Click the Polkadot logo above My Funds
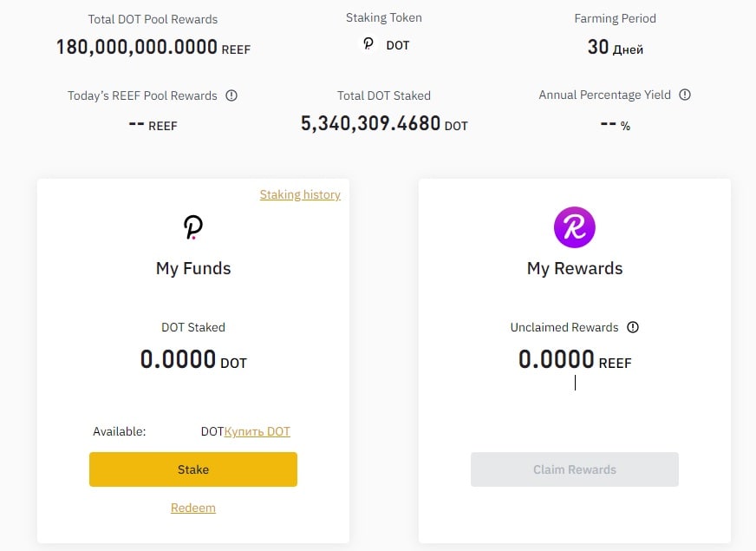Screen dimensions: 756x551 point(193,227)
